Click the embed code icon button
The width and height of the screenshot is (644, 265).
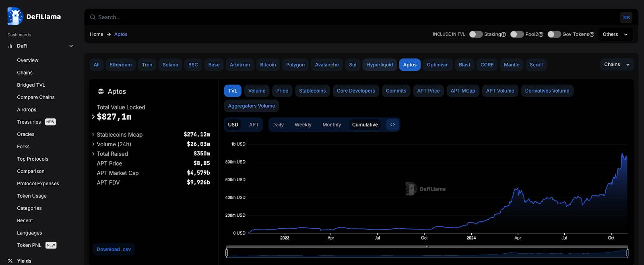392,124
